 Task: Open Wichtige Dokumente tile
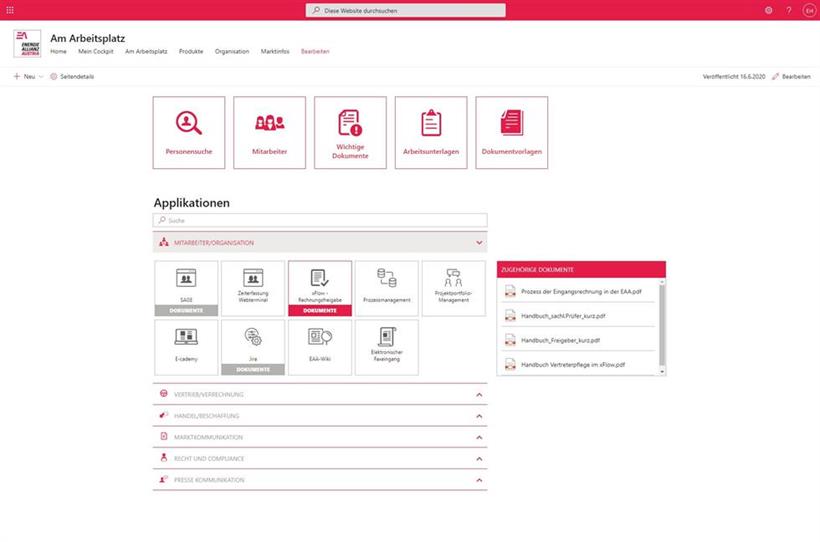(x=350, y=132)
